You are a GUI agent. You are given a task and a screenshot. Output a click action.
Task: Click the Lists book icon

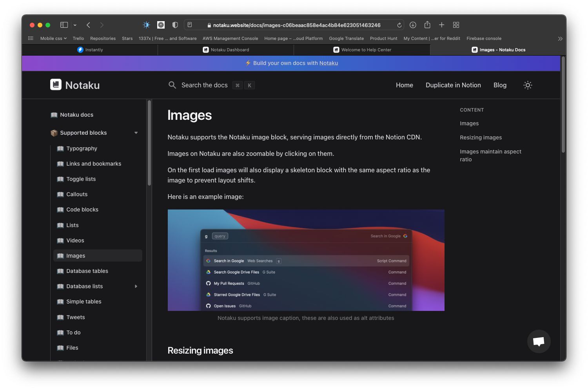click(x=60, y=225)
